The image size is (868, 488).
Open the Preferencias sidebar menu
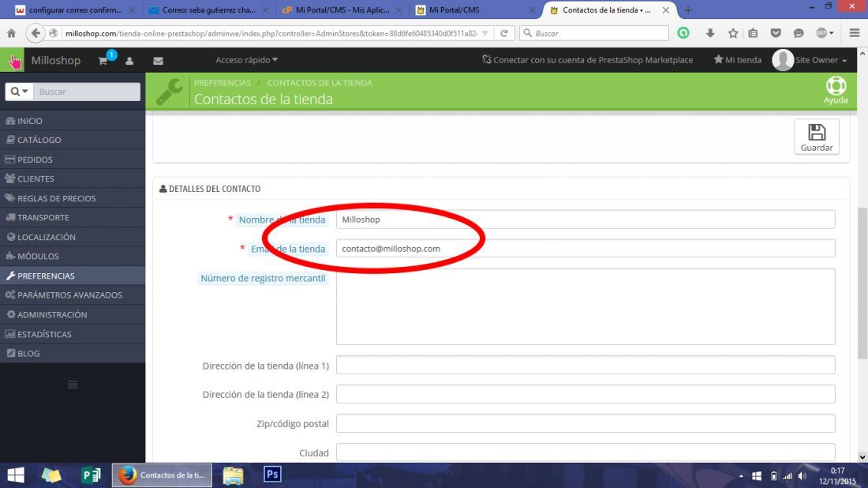73,276
